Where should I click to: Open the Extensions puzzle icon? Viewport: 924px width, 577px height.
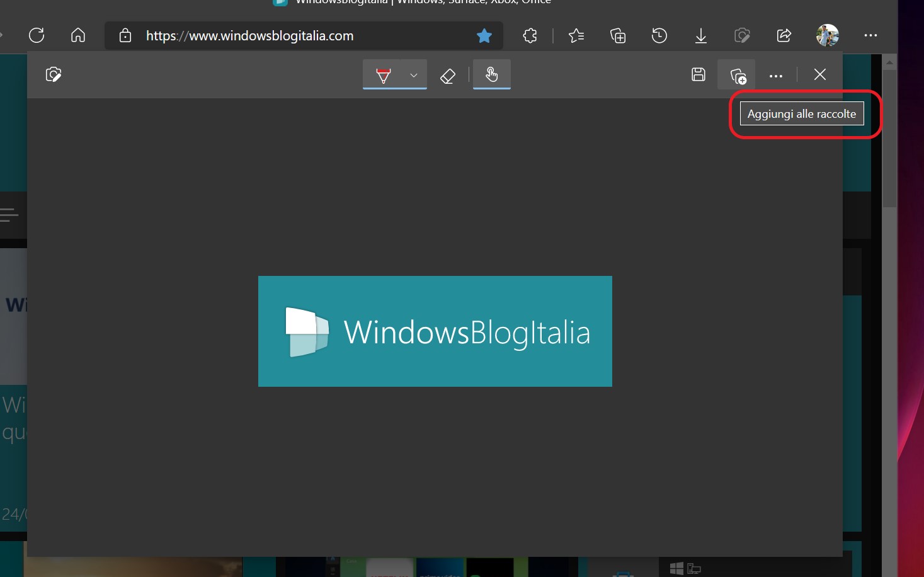[530, 36]
